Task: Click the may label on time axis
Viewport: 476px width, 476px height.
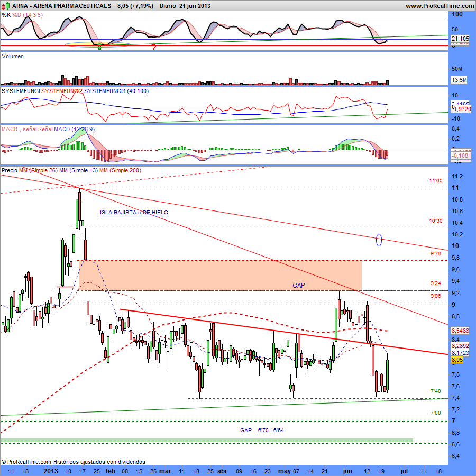Action: 285,472
